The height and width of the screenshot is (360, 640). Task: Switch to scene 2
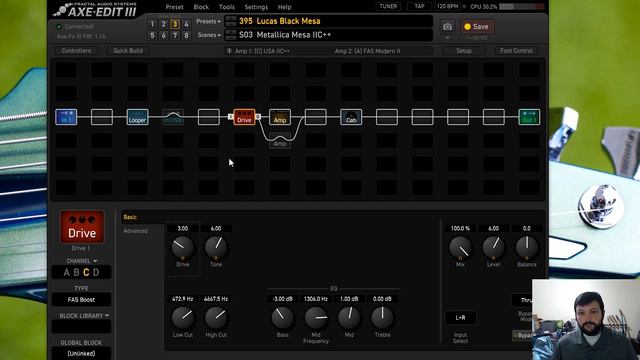click(163, 24)
